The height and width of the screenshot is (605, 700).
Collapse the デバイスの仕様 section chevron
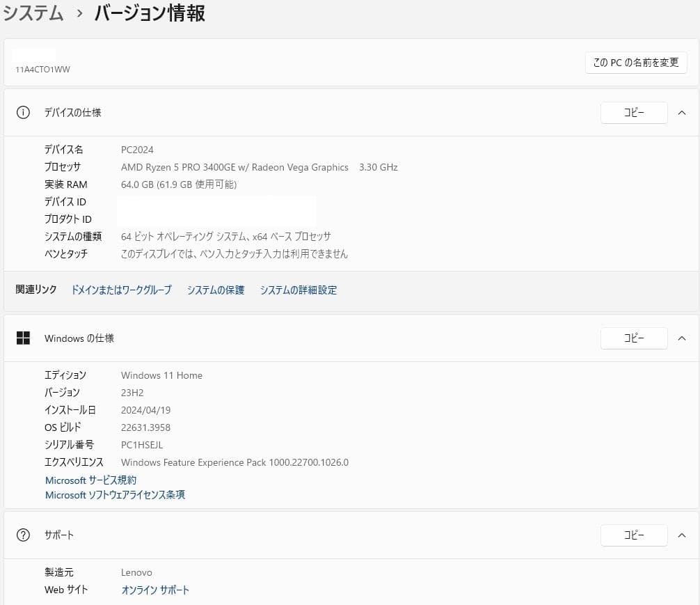(x=681, y=113)
